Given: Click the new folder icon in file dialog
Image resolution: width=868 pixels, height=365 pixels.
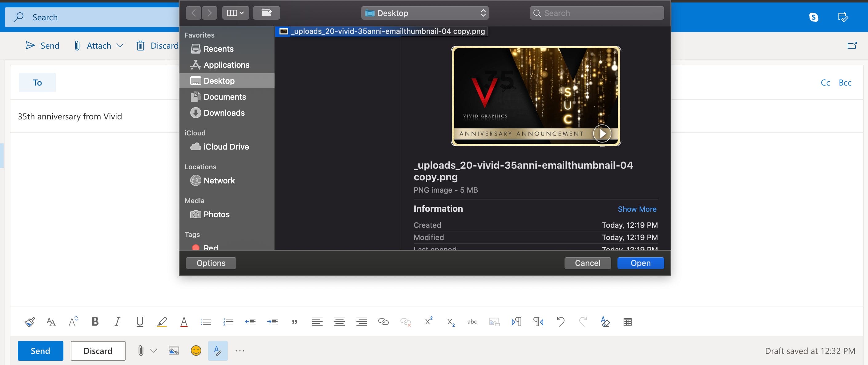Looking at the screenshot, I should coord(266,13).
